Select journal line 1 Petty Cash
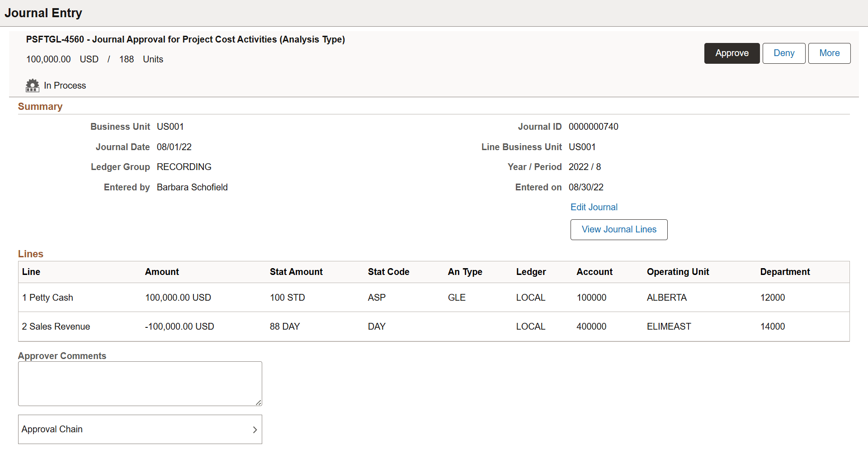The height and width of the screenshot is (454, 868). coord(47,298)
